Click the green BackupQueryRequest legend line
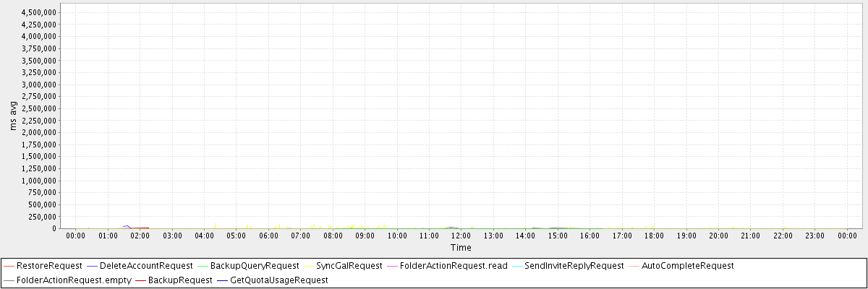 tap(190, 266)
